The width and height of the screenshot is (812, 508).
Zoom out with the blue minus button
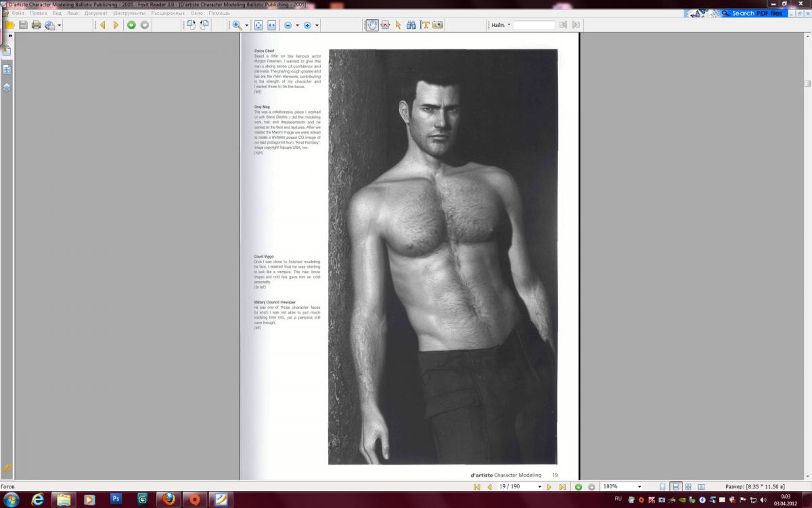click(x=288, y=26)
